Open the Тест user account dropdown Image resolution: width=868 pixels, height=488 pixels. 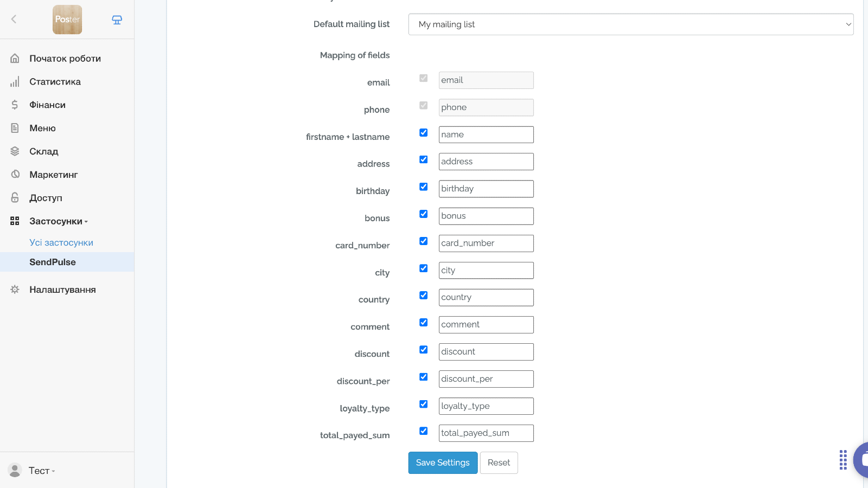(x=41, y=471)
